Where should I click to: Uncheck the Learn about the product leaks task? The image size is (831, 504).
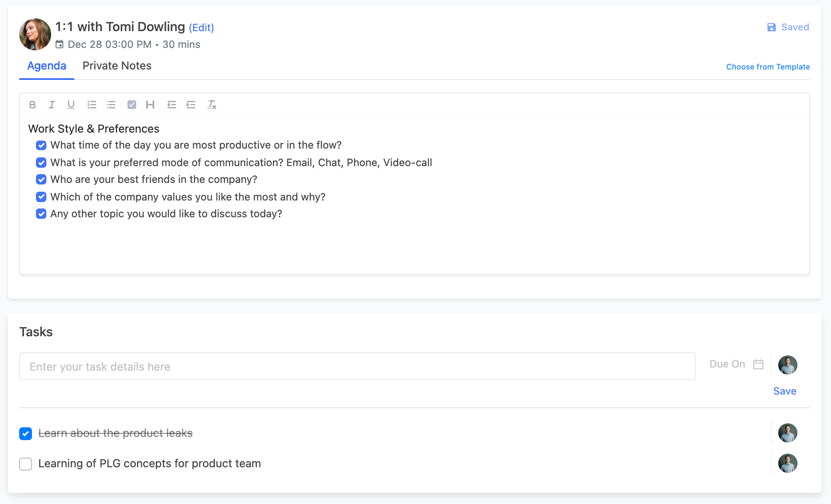click(x=26, y=433)
